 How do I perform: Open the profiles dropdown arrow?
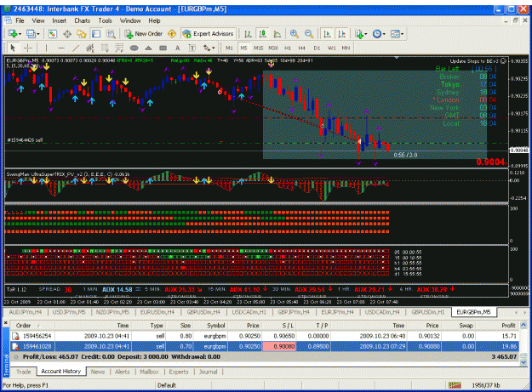point(38,34)
